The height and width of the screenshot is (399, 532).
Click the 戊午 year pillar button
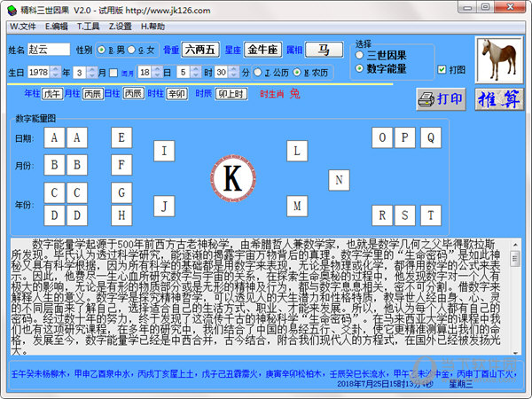[52, 94]
